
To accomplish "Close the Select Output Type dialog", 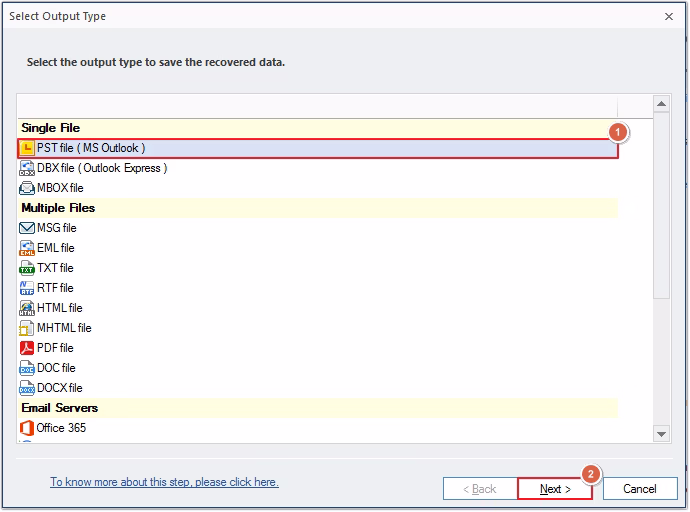I will tap(669, 17).
